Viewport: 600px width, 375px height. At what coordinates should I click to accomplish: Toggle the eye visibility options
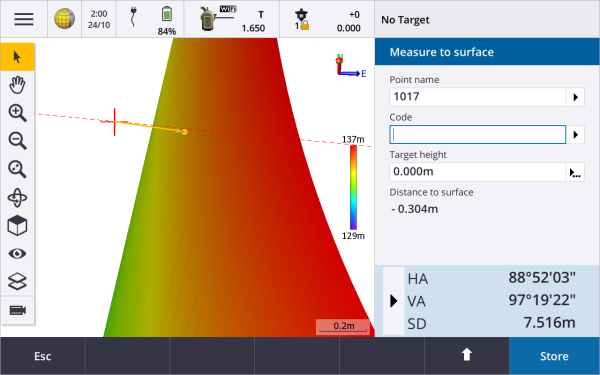(x=17, y=253)
